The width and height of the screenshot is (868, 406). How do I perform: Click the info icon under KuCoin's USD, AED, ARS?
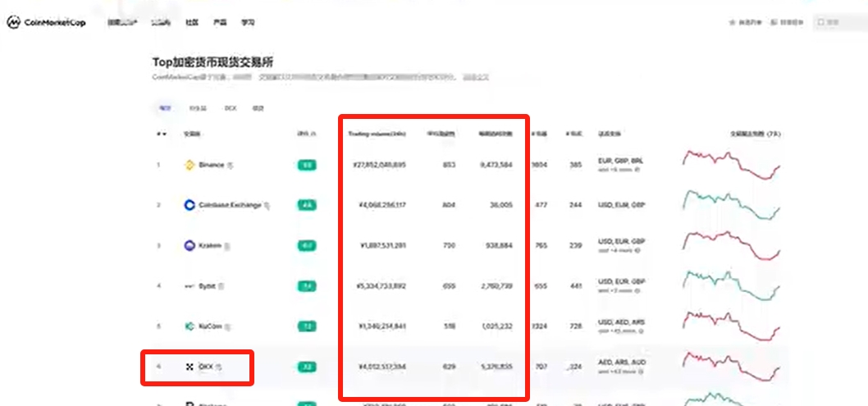click(640, 331)
